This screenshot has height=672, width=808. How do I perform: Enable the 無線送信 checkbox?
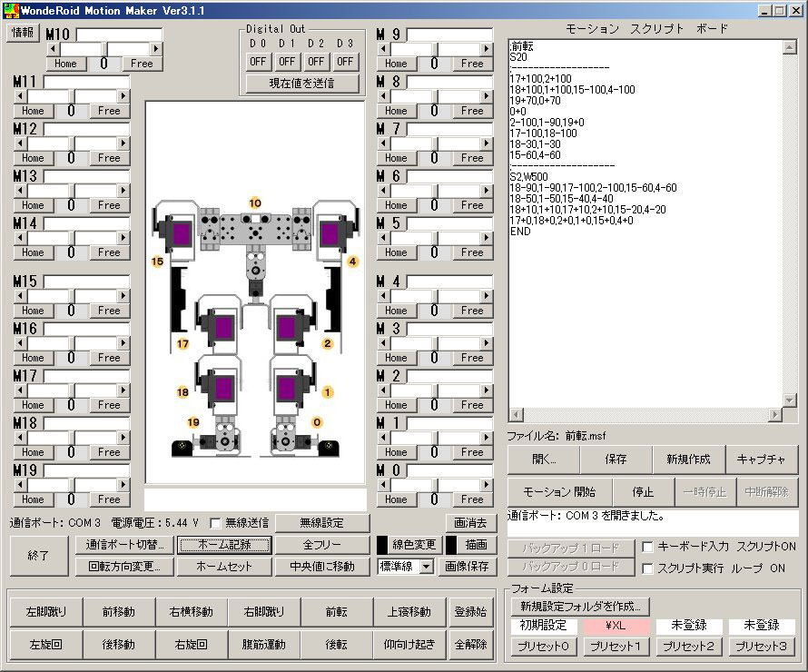215,524
